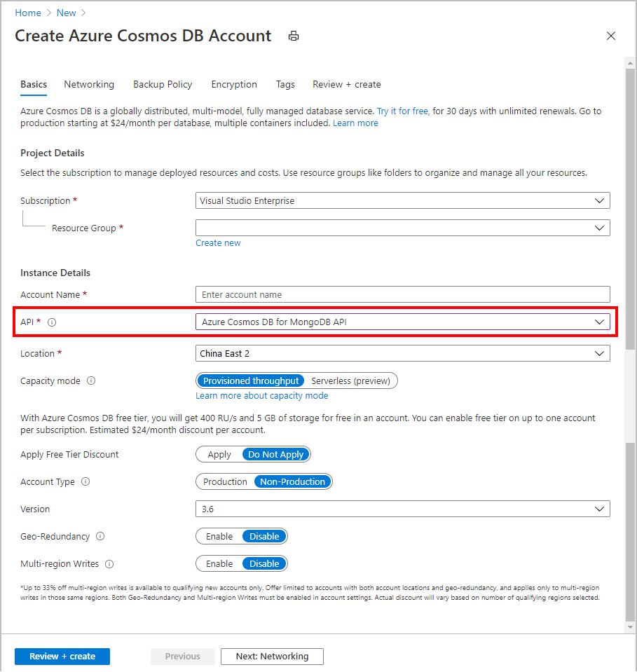Viewport: 637px width, 672px height.
Task: Choose Apply for Free Tier Discount
Action: pyautogui.click(x=219, y=454)
